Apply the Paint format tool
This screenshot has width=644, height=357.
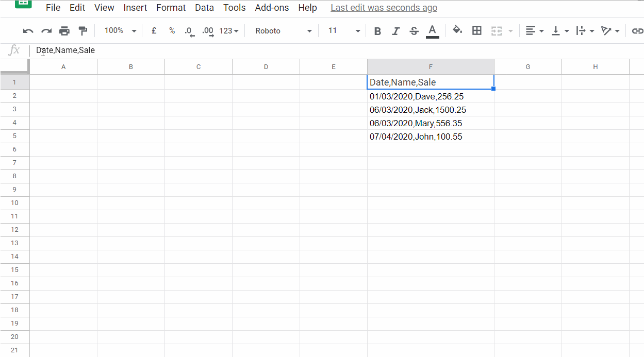(x=82, y=30)
